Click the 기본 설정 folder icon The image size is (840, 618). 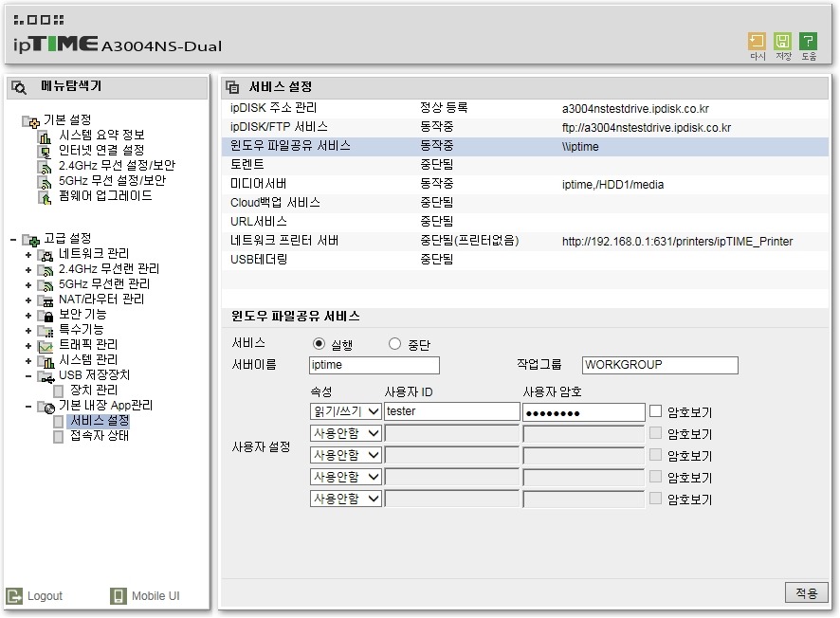pyautogui.click(x=30, y=121)
